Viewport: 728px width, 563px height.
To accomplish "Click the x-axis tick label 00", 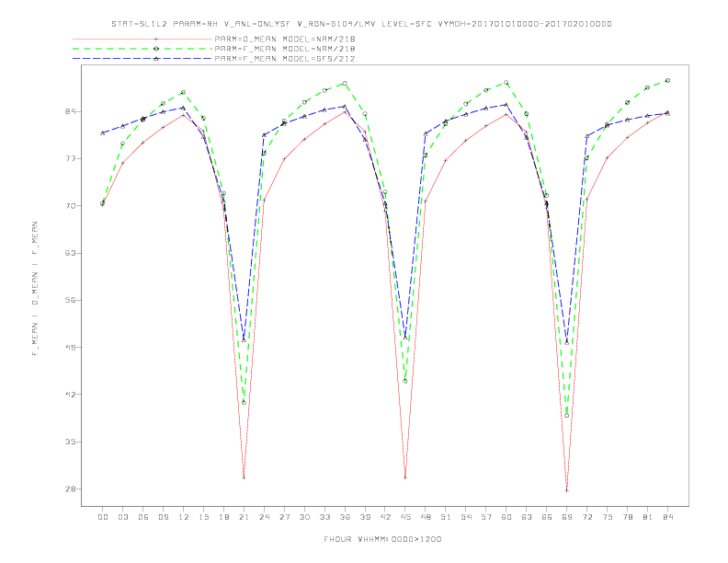I will point(103,517).
